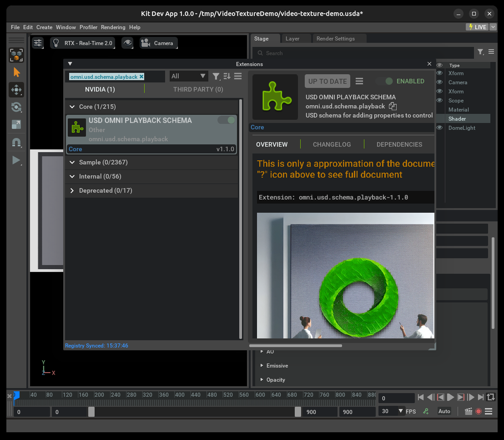Toggle the LIVE session button
The height and width of the screenshot is (440, 504).
click(477, 27)
